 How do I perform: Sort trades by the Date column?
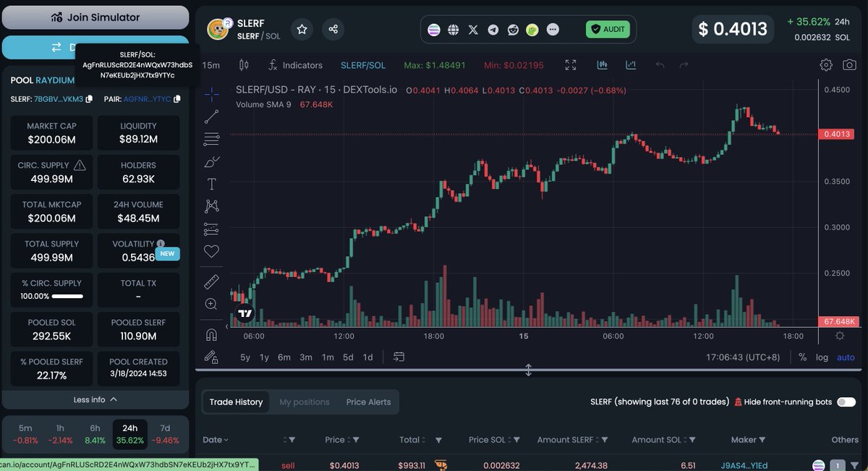click(216, 440)
